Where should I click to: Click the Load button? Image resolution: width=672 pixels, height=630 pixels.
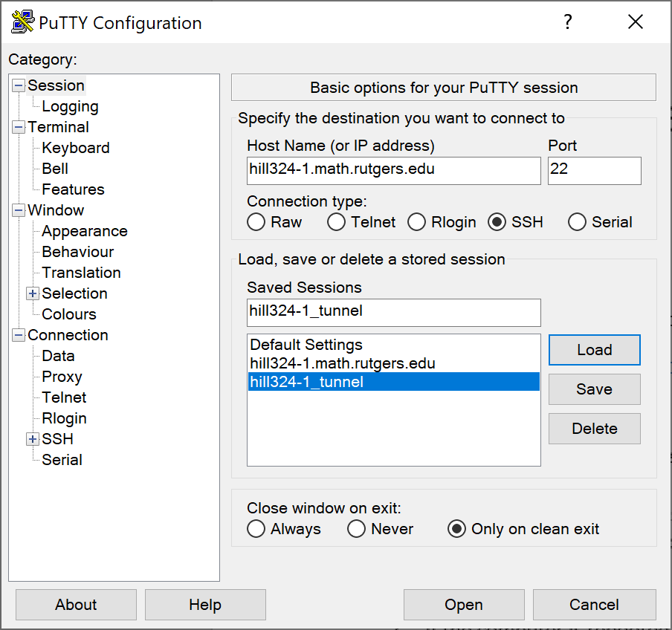[595, 350]
